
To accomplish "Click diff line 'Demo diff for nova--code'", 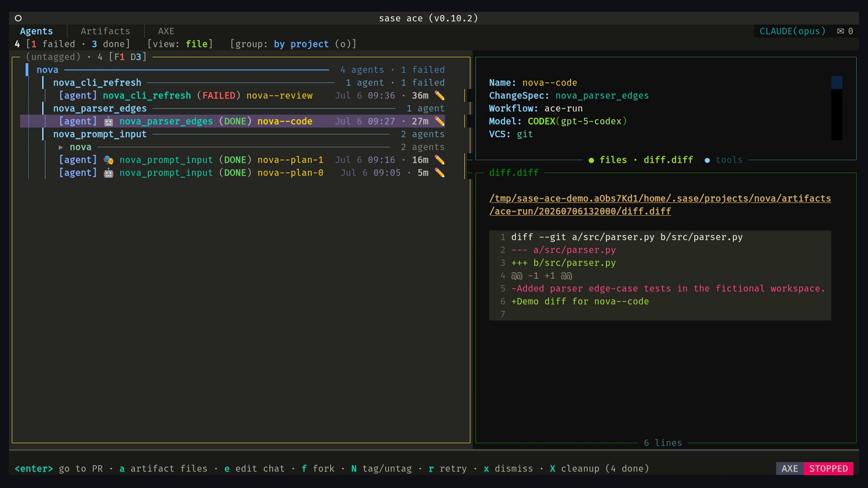I will tap(580, 301).
